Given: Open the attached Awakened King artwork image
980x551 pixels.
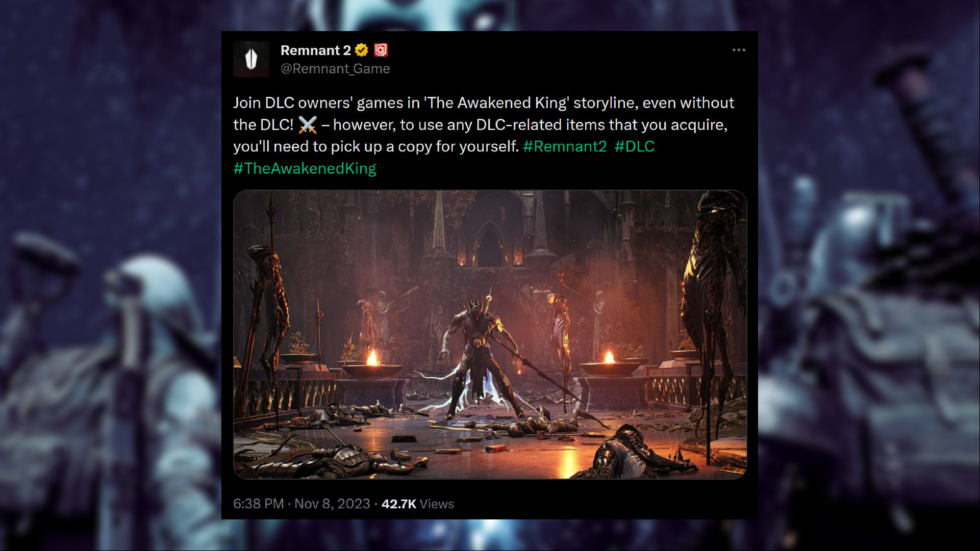Looking at the screenshot, I should coord(490,334).
